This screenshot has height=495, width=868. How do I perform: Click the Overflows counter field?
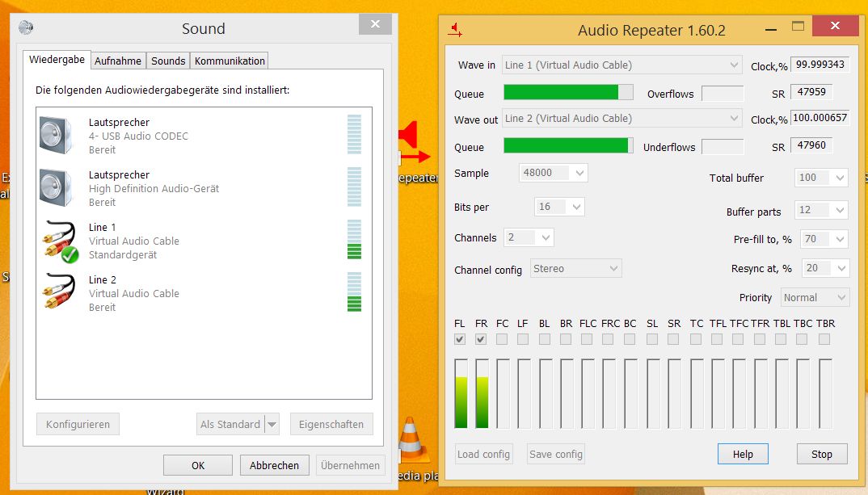coord(723,94)
